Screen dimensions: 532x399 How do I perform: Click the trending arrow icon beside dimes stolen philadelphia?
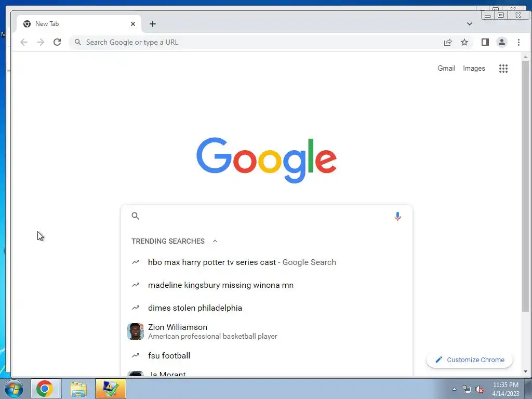136,308
